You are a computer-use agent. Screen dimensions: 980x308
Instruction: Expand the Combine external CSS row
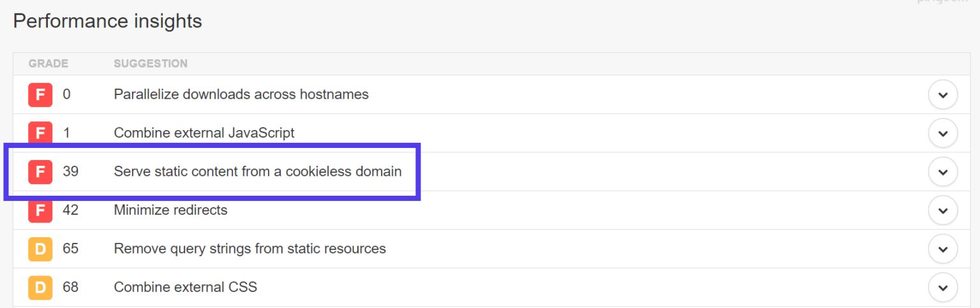[942, 288]
